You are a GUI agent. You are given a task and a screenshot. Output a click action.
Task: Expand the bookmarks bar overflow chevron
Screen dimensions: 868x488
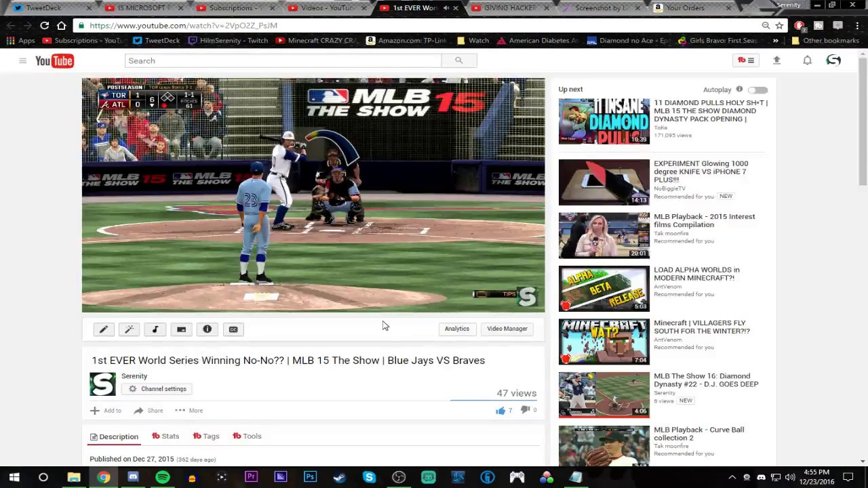(776, 41)
